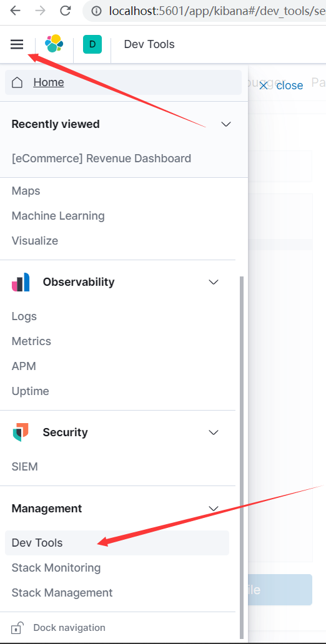Click the browser reload icon
The width and height of the screenshot is (326, 644).
[x=66, y=11]
